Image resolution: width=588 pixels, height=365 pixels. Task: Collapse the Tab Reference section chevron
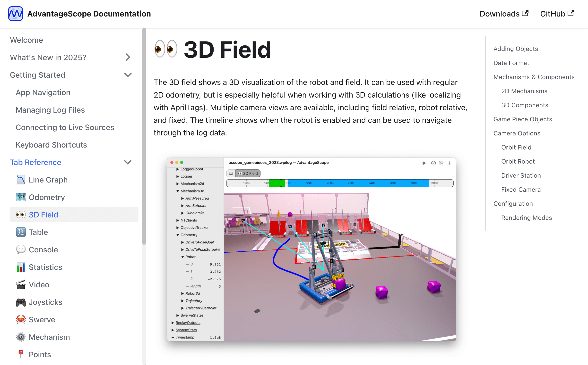[128, 162]
